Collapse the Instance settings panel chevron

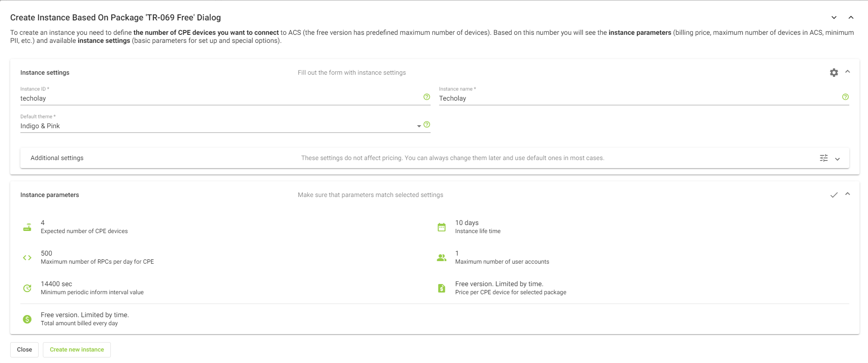[x=847, y=72]
